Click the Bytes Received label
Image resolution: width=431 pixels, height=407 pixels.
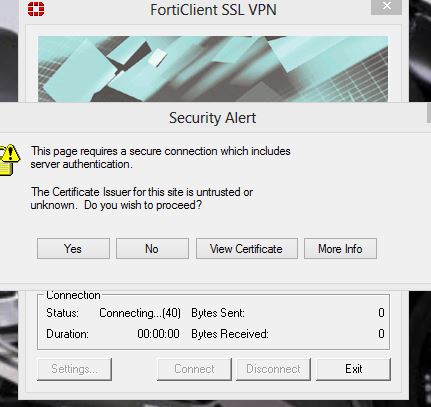230,334
